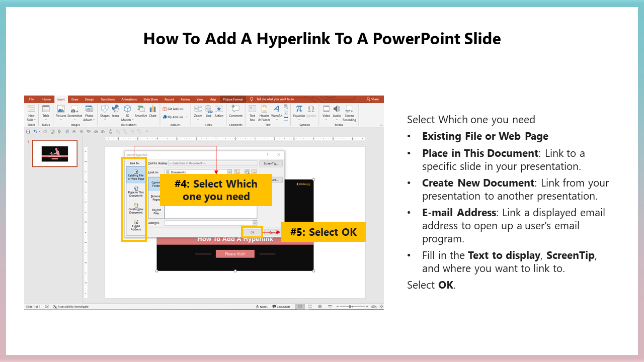The image size is (644, 362).
Task: Switch to the Design tab
Action: [89, 99]
